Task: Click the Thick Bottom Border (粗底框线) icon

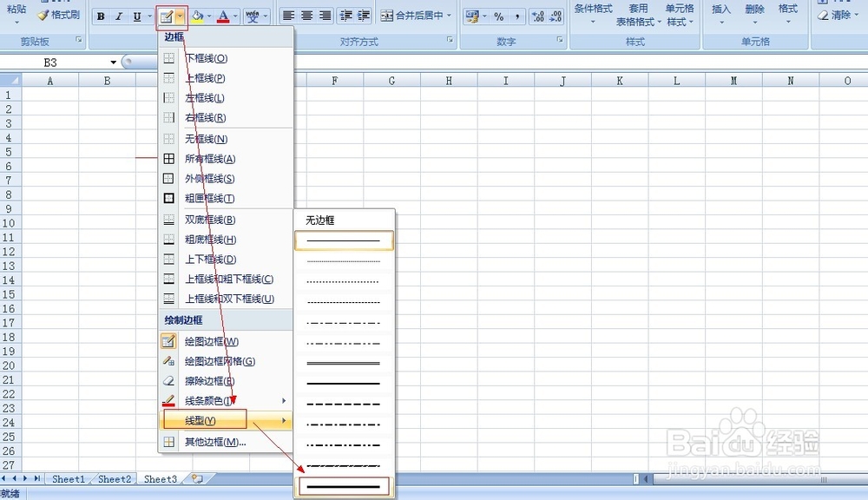Action: 169,240
